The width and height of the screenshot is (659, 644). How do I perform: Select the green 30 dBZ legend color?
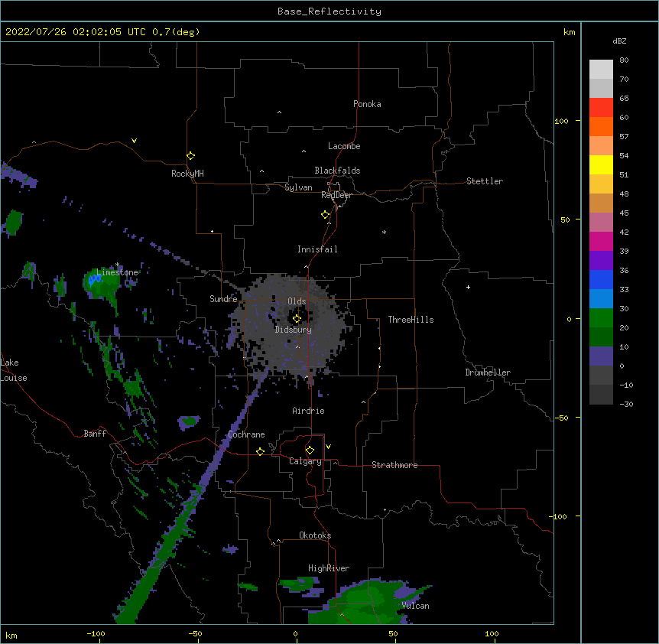(601, 318)
